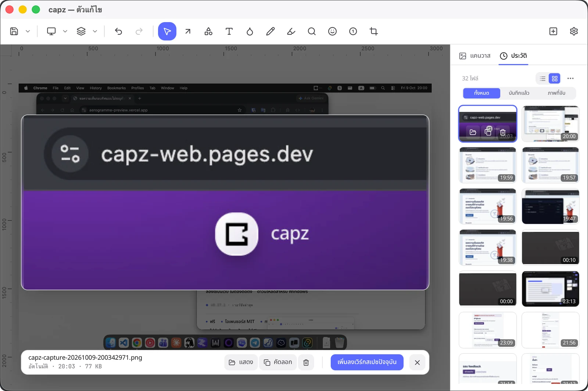Switch history to grid view

pyautogui.click(x=555, y=78)
